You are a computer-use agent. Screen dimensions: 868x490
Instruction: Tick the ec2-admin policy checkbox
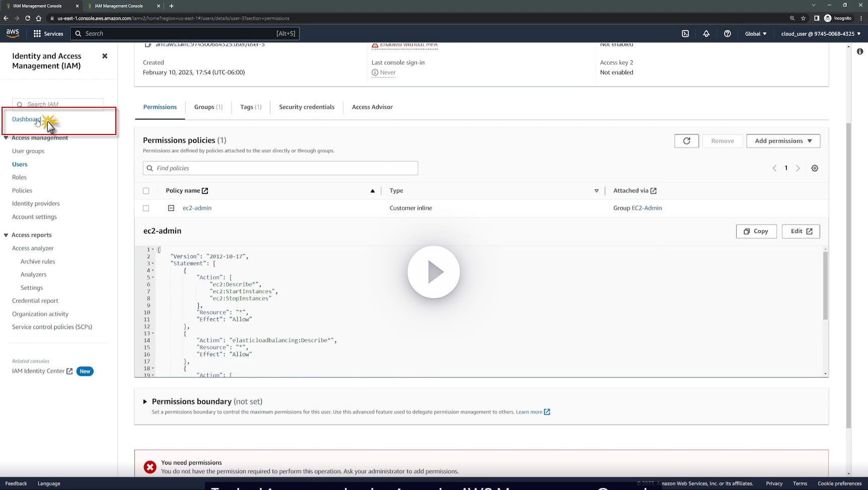click(x=146, y=208)
